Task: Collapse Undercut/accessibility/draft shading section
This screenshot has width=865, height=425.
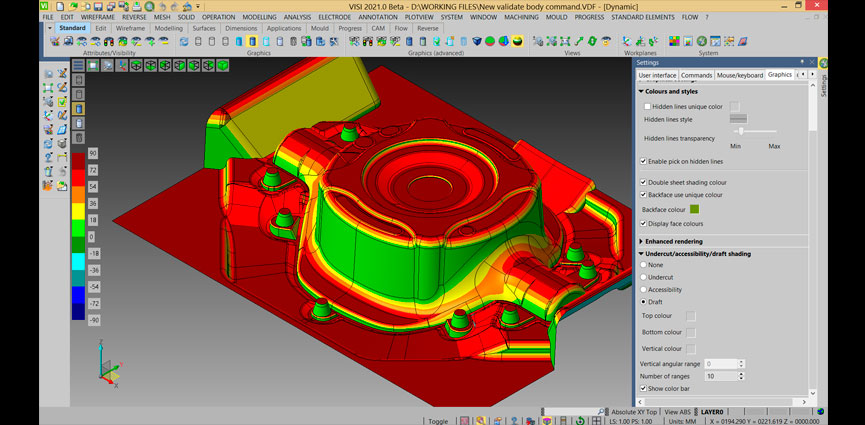Action: pyautogui.click(x=642, y=254)
